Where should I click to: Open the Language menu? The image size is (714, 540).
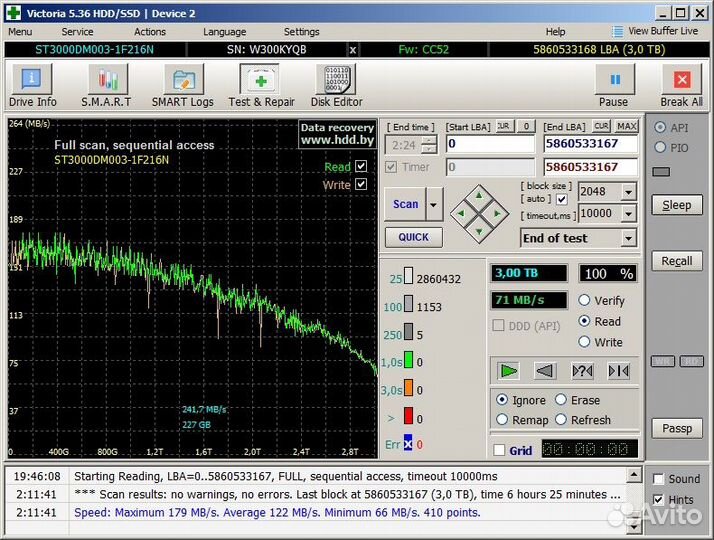point(224,32)
